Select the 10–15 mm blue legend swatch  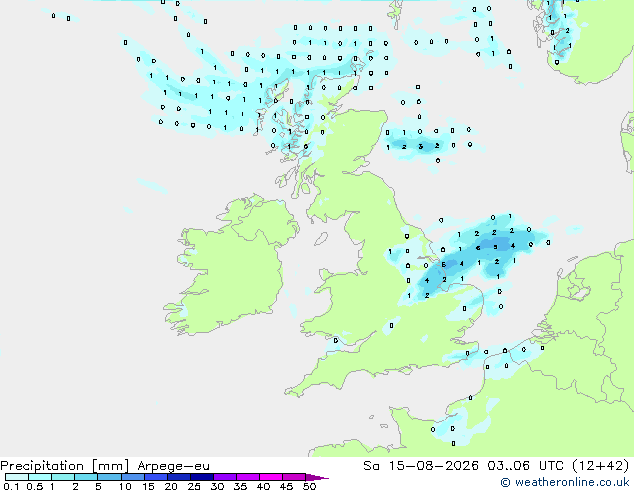coord(132,477)
